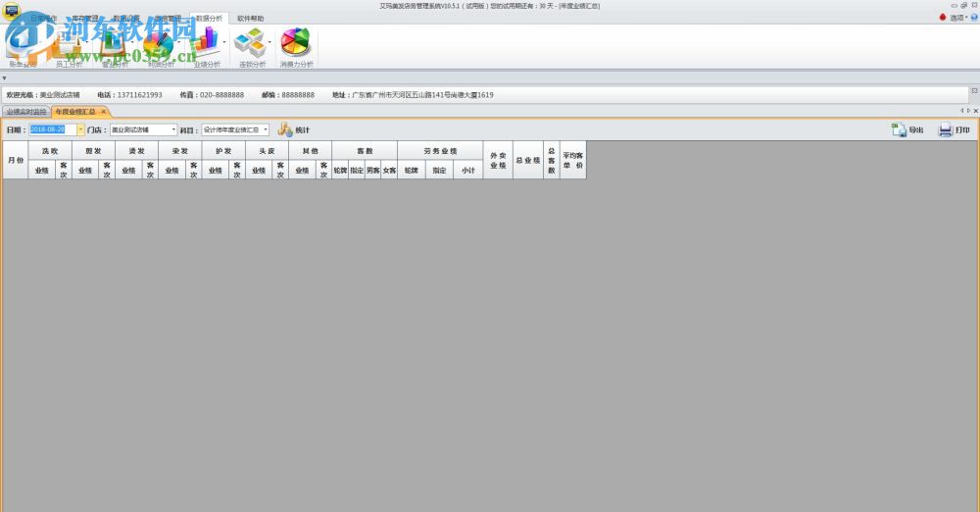Click the 业绩 sub-header under 洗吹
This screenshot has width=980, height=512.
point(42,170)
